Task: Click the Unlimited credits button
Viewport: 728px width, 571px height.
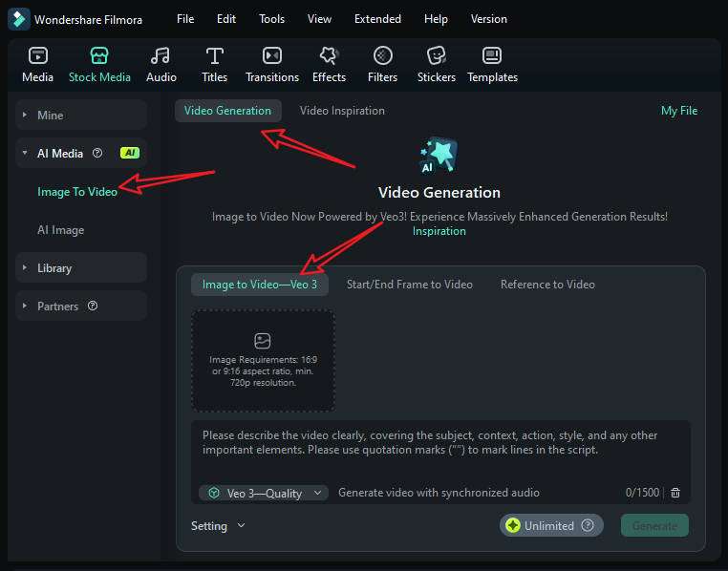Action: pyautogui.click(x=551, y=525)
